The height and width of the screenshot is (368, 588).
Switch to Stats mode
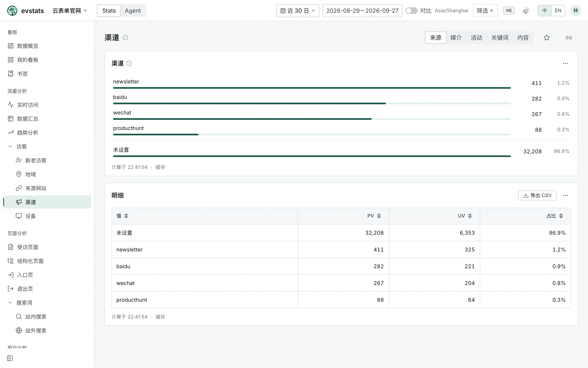tap(109, 11)
